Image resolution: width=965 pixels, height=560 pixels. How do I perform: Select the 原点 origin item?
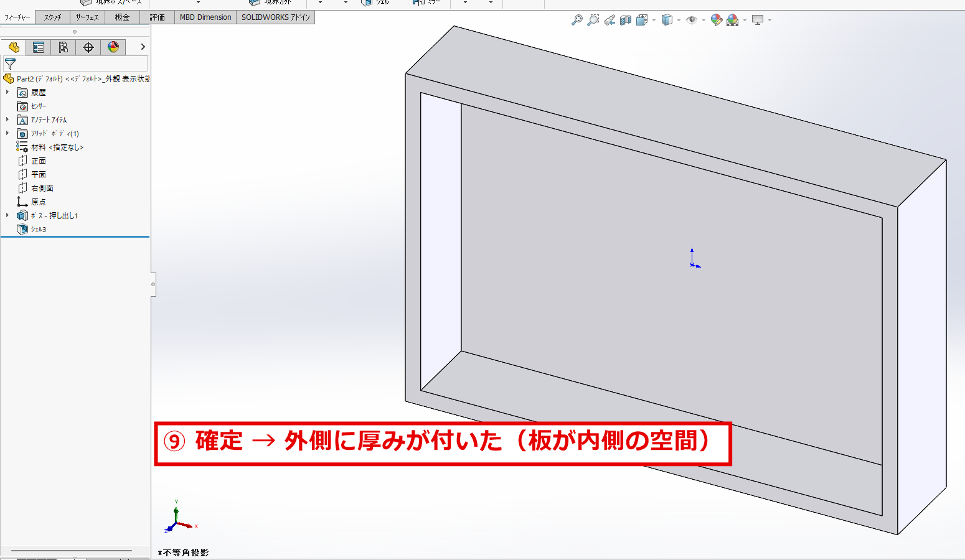pos(32,202)
